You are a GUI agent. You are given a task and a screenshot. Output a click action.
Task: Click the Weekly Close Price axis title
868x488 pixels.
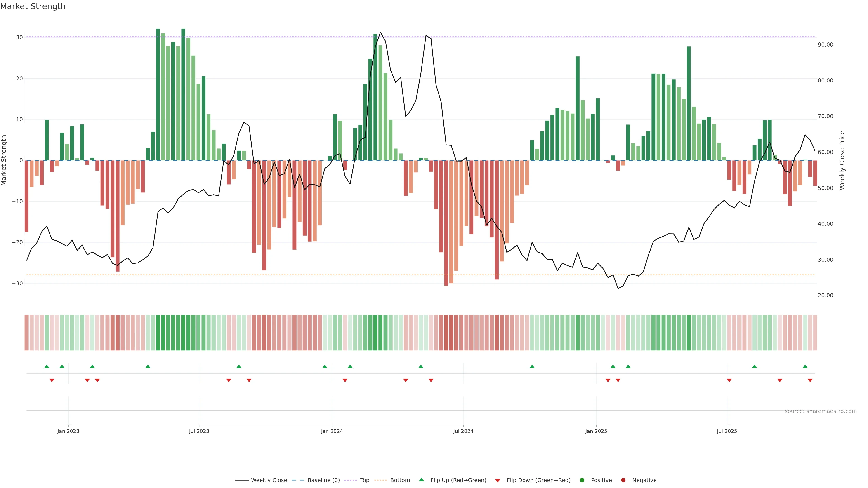(842, 160)
